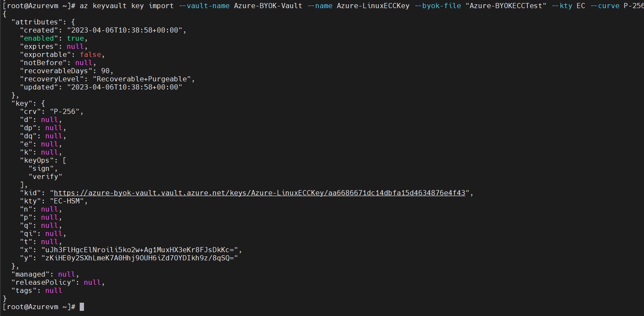
Task: Select the "updated" timestamp value
Action: point(124,87)
